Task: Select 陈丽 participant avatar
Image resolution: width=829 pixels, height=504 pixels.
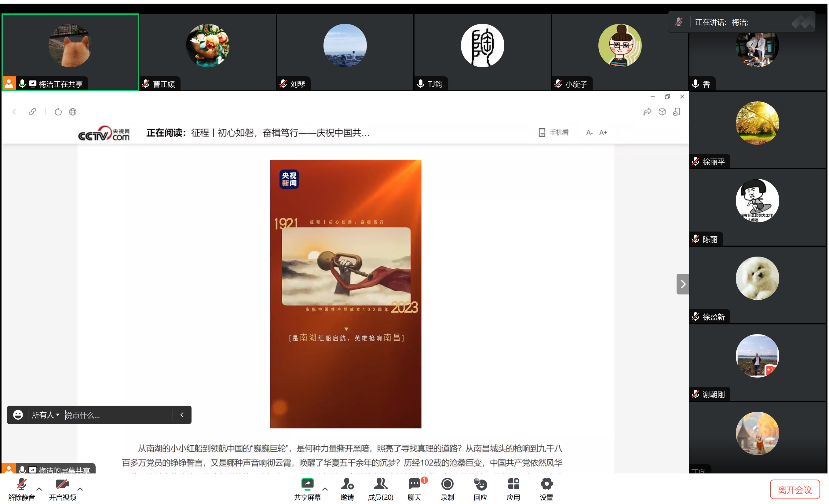Action: click(757, 200)
